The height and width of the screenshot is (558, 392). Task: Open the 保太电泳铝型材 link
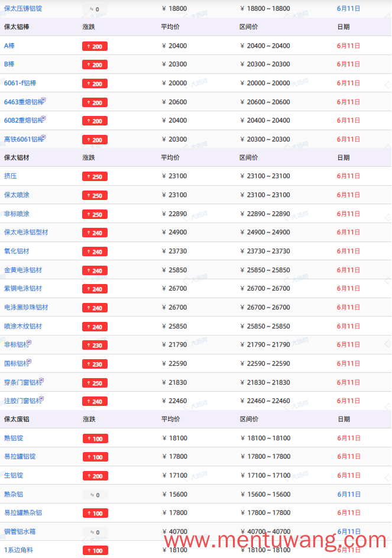point(26,233)
